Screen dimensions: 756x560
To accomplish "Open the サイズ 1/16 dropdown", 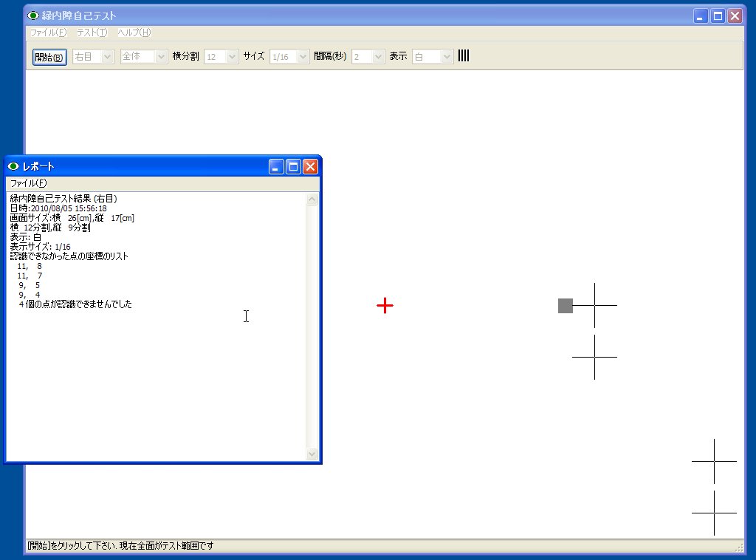I will coord(289,56).
